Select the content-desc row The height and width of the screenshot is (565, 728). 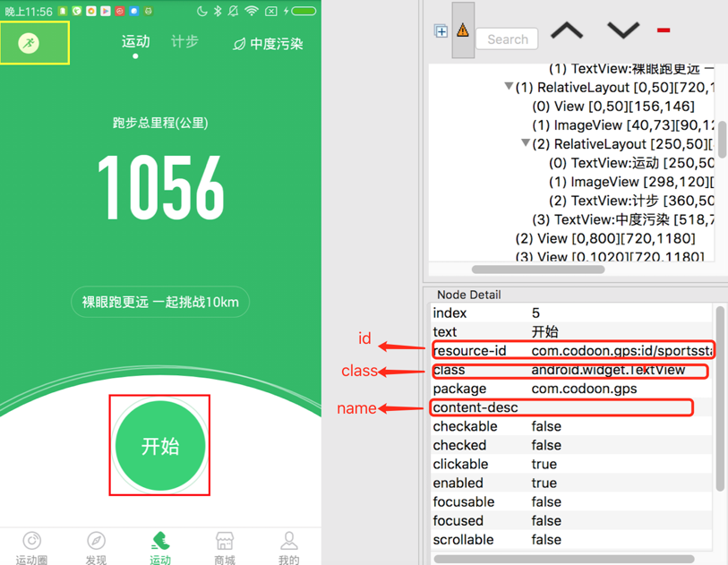pyautogui.click(x=571, y=407)
